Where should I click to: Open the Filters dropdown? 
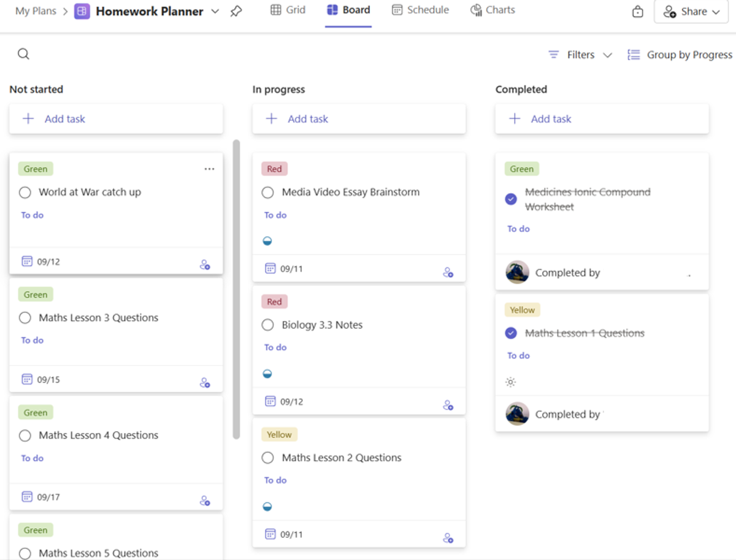(580, 55)
